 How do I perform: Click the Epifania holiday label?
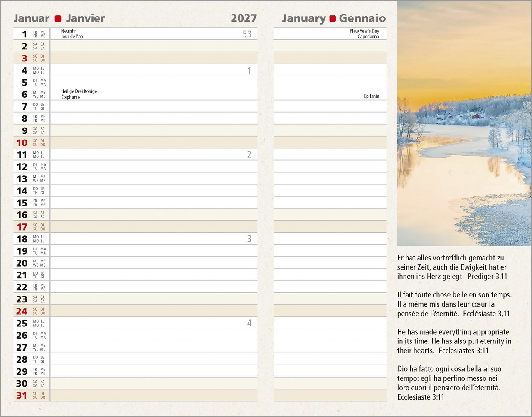coord(371,96)
